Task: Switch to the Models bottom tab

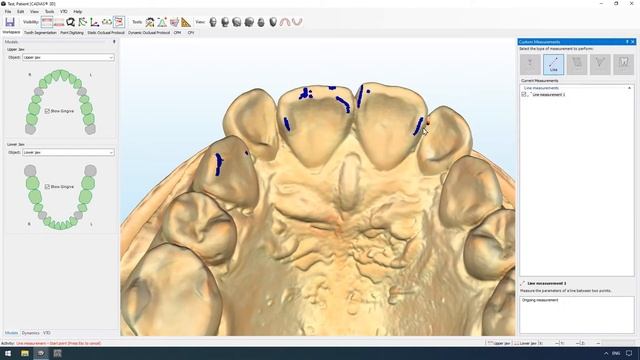Action: click(11, 333)
